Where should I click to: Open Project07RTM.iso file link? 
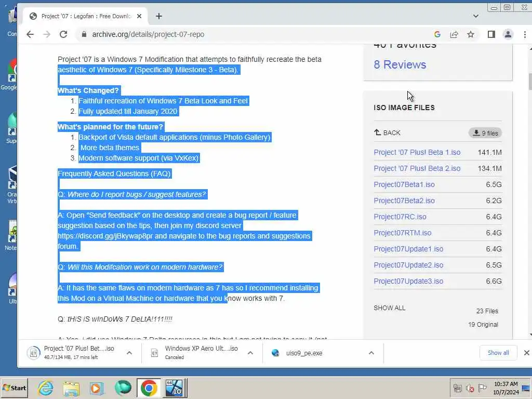[403, 233]
